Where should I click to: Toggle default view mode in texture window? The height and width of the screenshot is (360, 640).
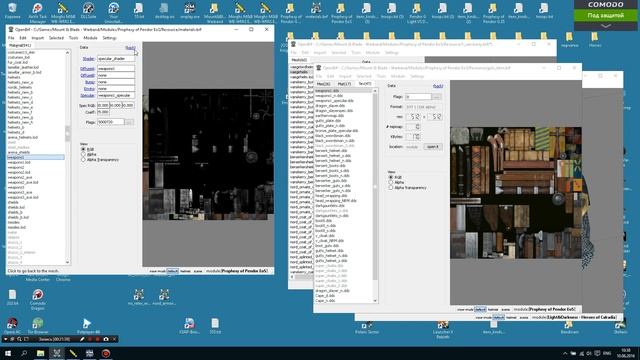point(481,309)
